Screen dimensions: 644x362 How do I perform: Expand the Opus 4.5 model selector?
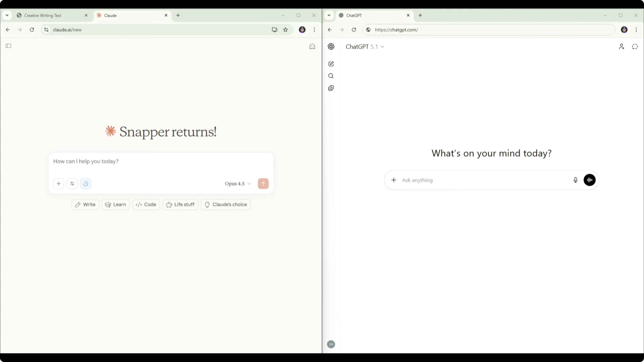[237, 184]
